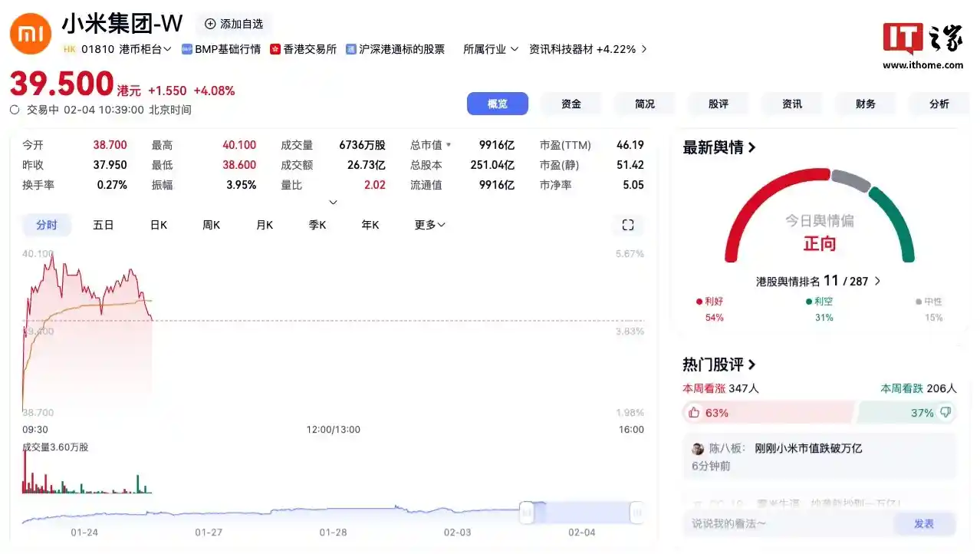The height and width of the screenshot is (554, 980).
Task: Expand more quote data chevron
Action: pos(333,203)
